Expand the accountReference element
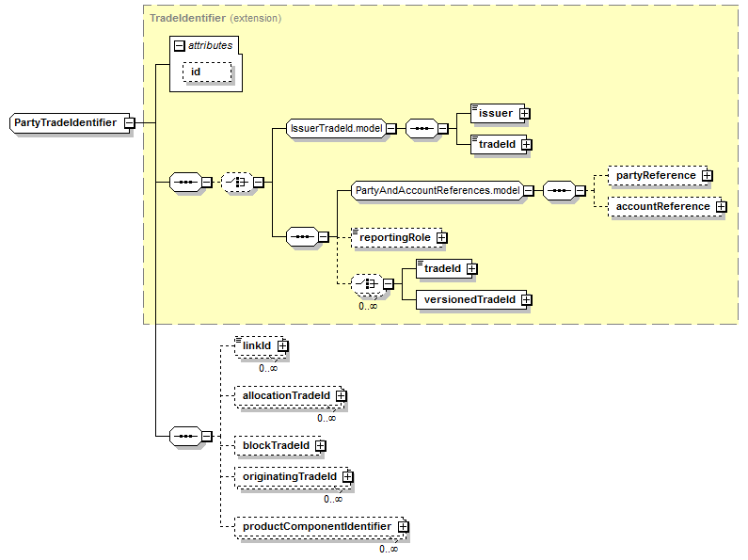 (x=722, y=206)
